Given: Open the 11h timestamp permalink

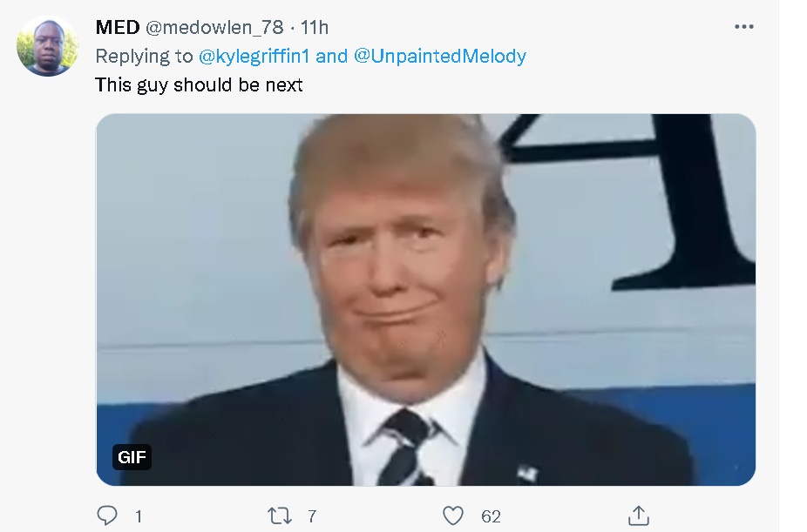Looking at the screenshot, I should 314,27.
